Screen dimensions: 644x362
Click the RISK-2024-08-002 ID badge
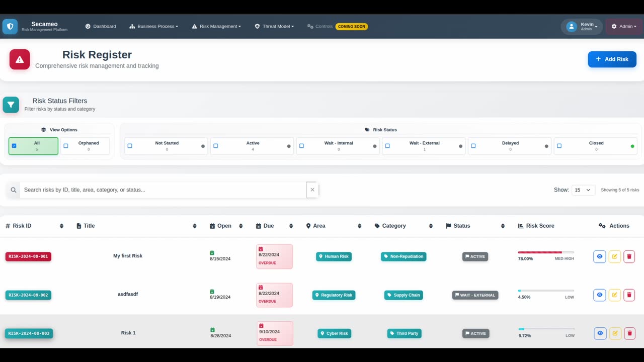point(28,295)
